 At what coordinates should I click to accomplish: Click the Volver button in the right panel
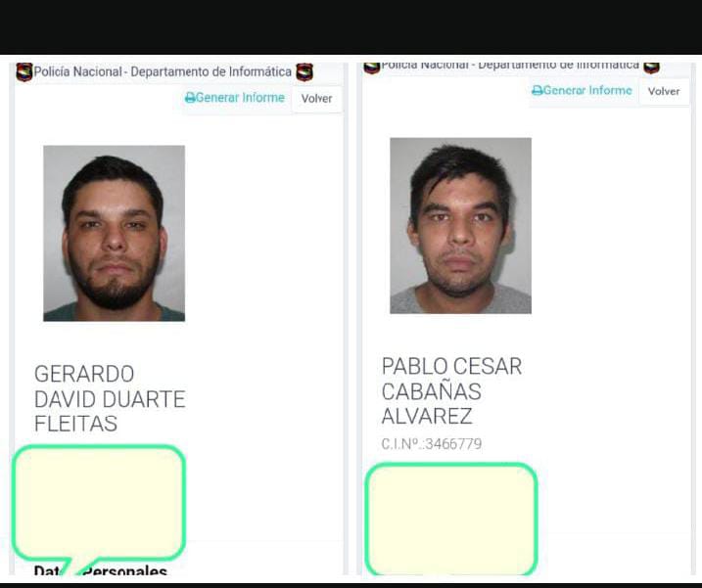(664, 91)
